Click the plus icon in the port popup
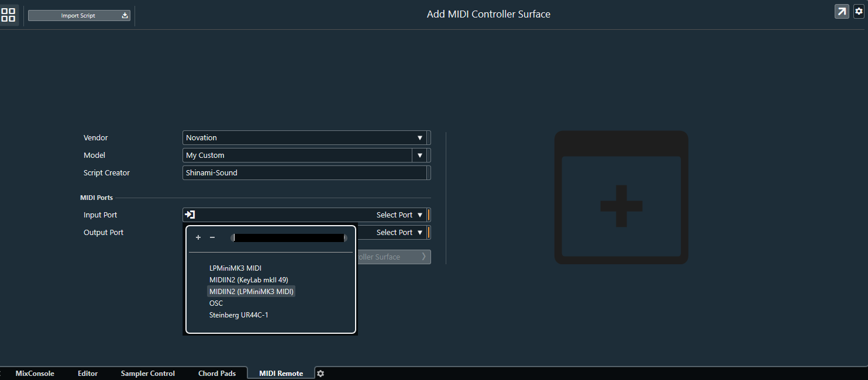The image size is (868, 380). 198,237
